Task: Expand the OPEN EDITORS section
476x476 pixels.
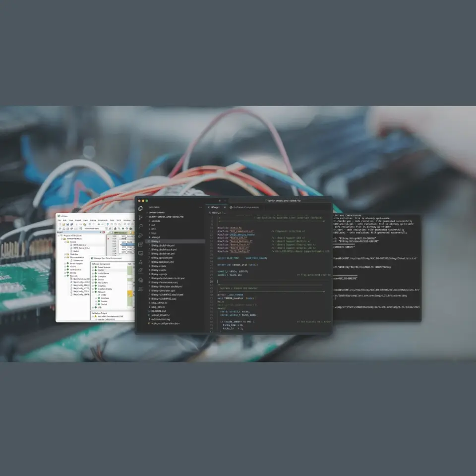Action: 156,212
